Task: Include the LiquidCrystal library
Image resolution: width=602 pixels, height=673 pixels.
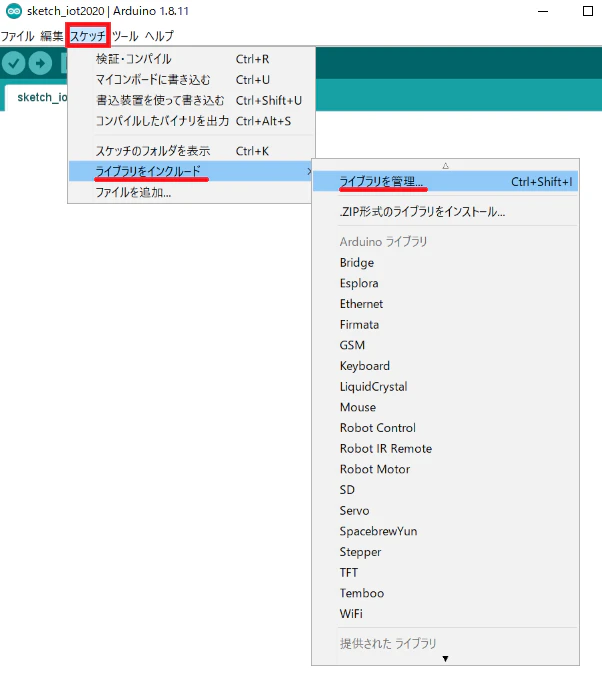Action: (x=445, y=386)
